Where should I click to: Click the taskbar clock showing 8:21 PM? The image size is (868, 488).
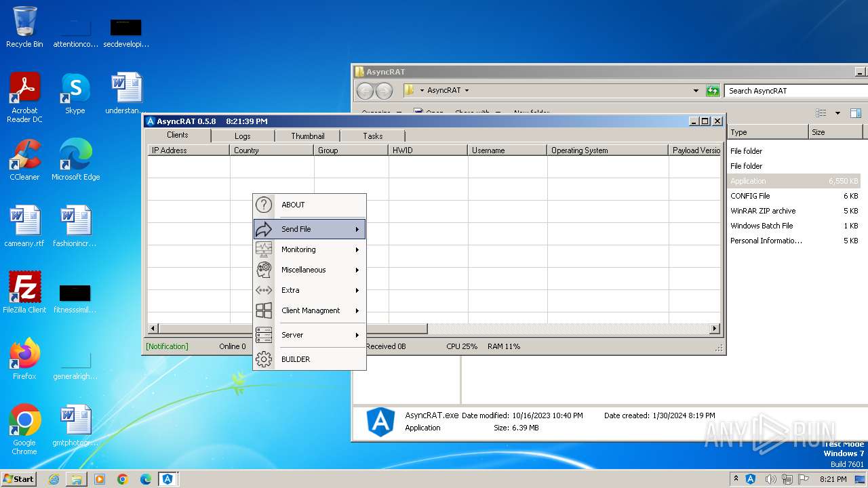click(833, 479)
